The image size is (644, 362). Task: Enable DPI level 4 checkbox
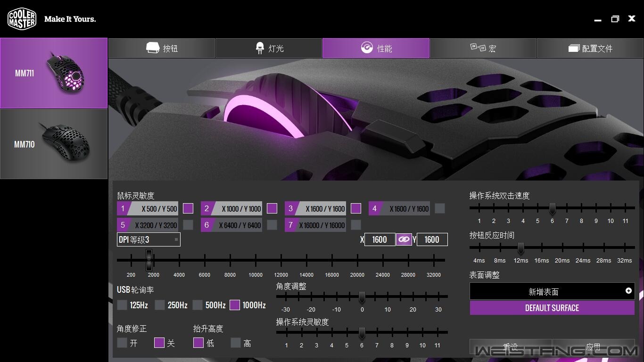click(440, 208)
